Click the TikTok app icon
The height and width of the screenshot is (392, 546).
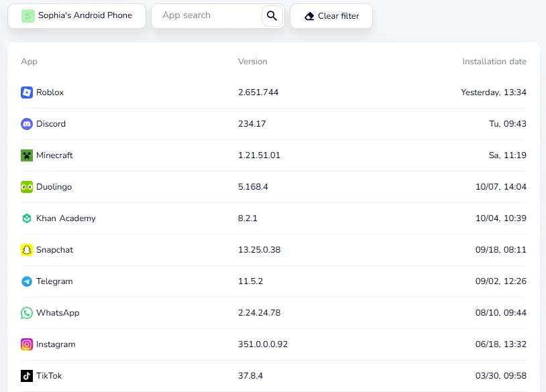click(x=27, y=376)
